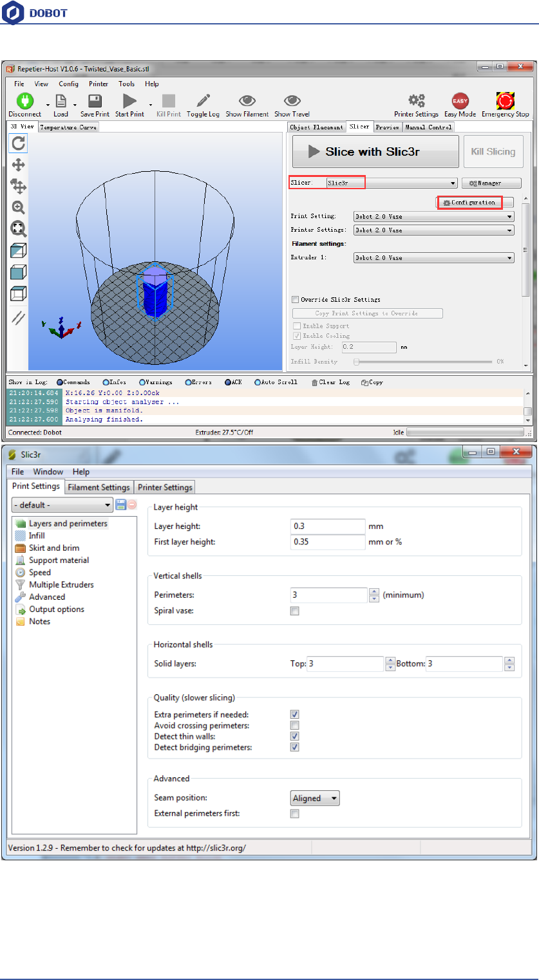539x980 pixels.
Task: Click the Configuration button
Action: pyautogui.click(x=475, y=202)
